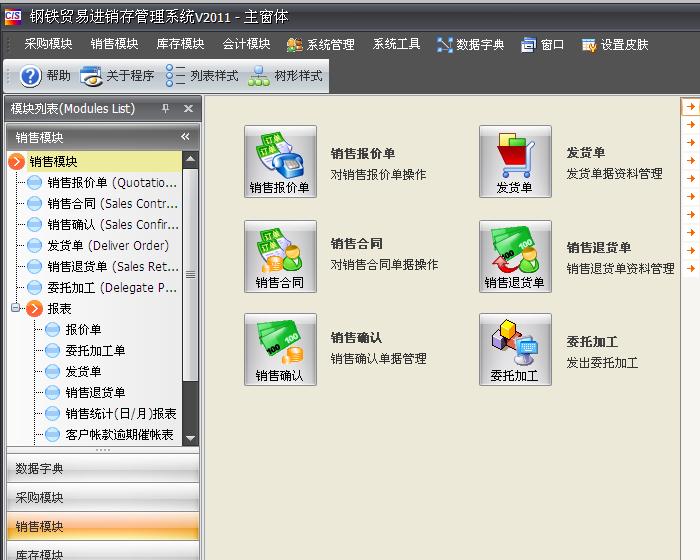700x560 pixels.
Task: Select 销售统计(日/月)报表 tree item
Action: pyautogui.click(x=120, y=414)
